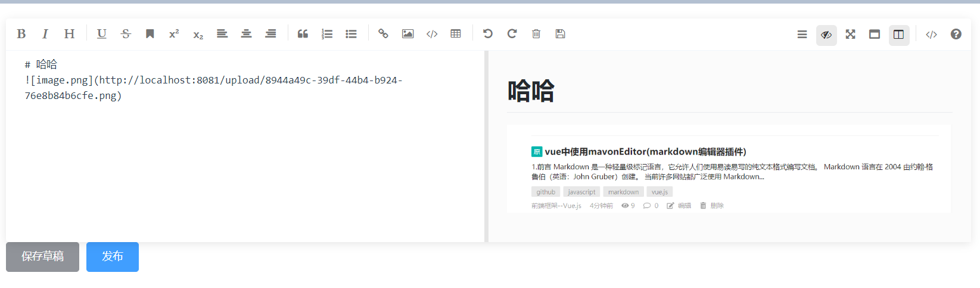The width and height of the screenshot is (980, 288).
Task: Click the image markdown link line
Action: pyautogui.click(x=213, y=88)
